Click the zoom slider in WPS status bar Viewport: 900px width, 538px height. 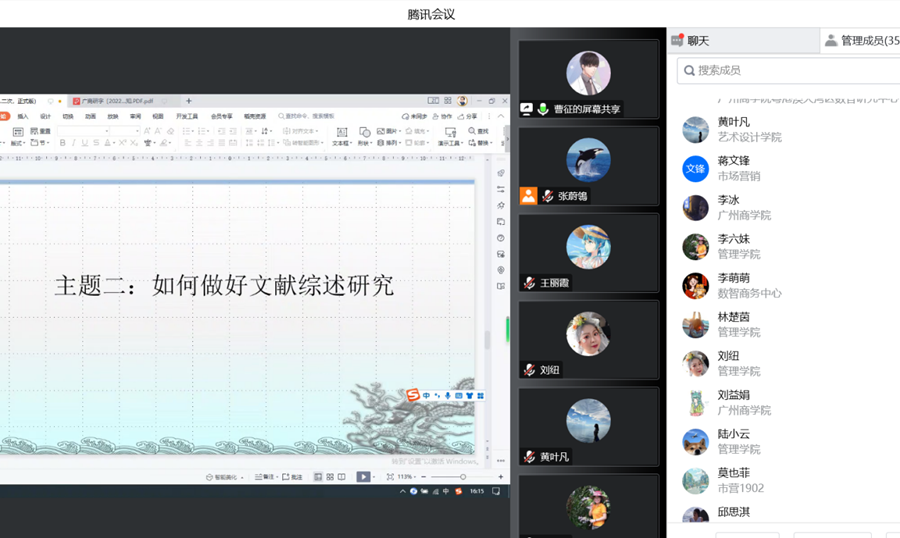coord(461,477)
